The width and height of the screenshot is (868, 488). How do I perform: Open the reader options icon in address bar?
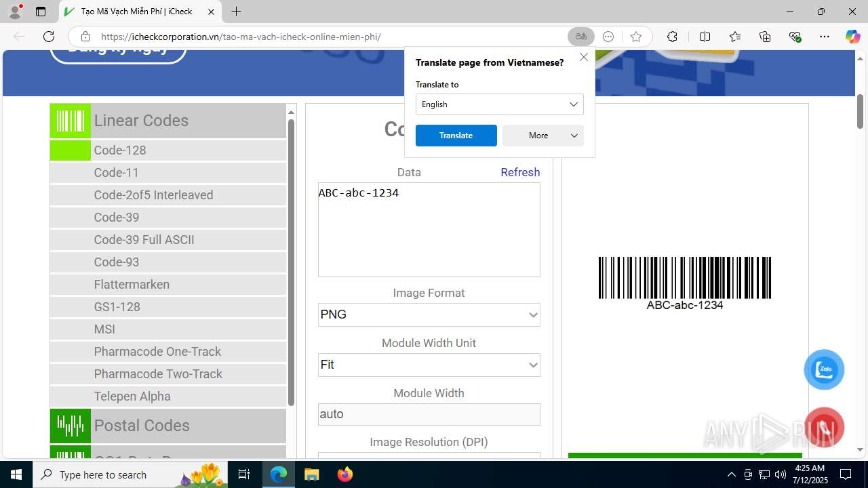coord(608,37)
